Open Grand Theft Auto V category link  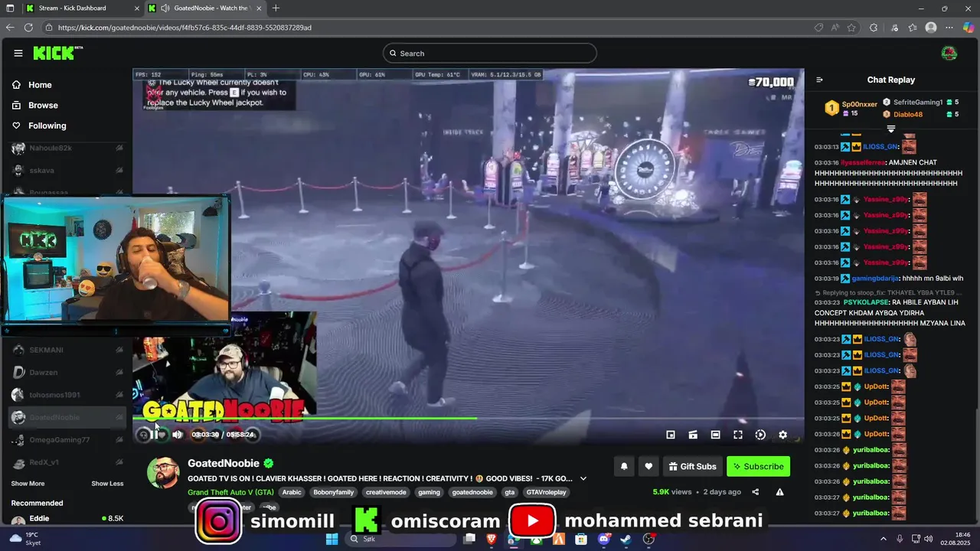[x=230, y=492]
